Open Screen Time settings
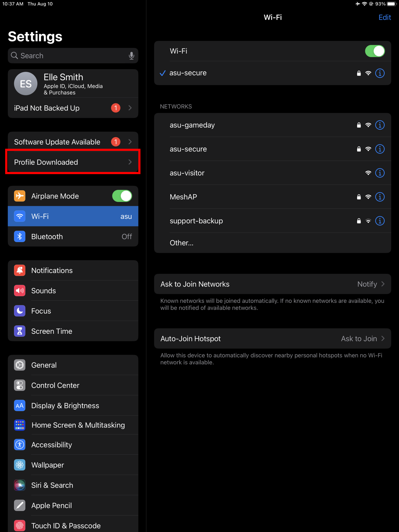 point(73,331)
